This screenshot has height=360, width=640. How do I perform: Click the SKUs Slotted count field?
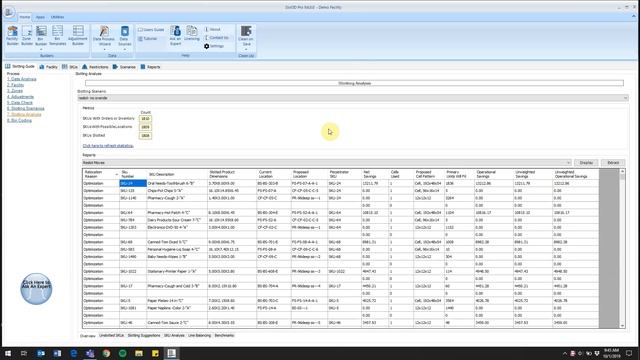(145, 136)
